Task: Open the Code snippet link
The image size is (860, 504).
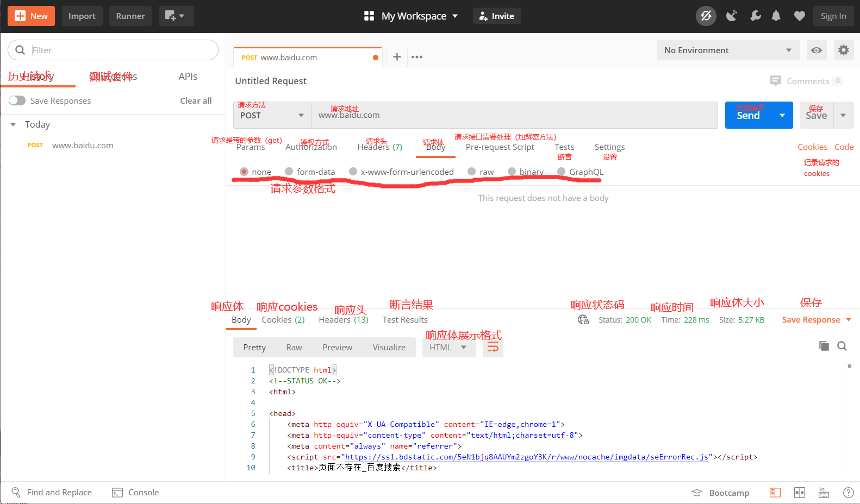Action: point(844,147)
